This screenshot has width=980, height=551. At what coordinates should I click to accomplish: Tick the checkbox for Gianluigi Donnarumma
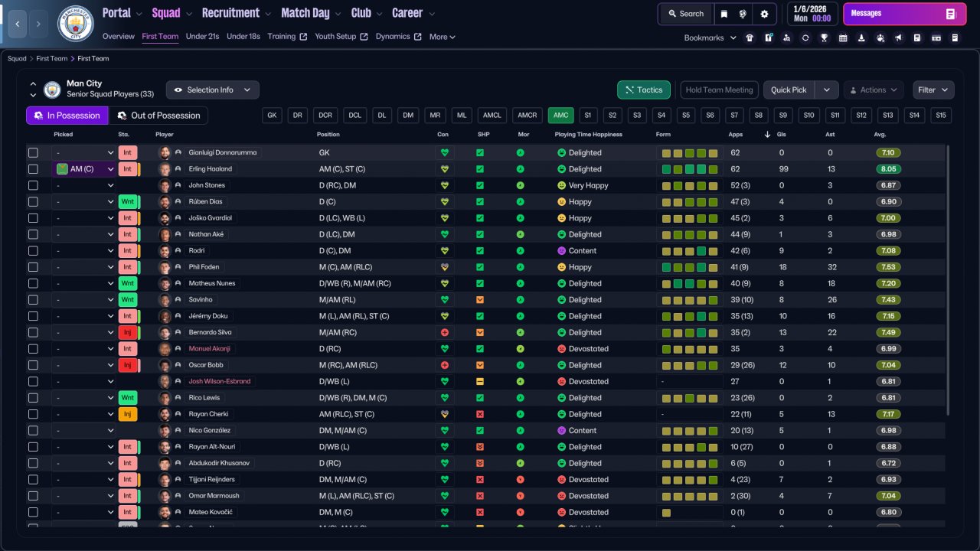click(x=33, y=152)
